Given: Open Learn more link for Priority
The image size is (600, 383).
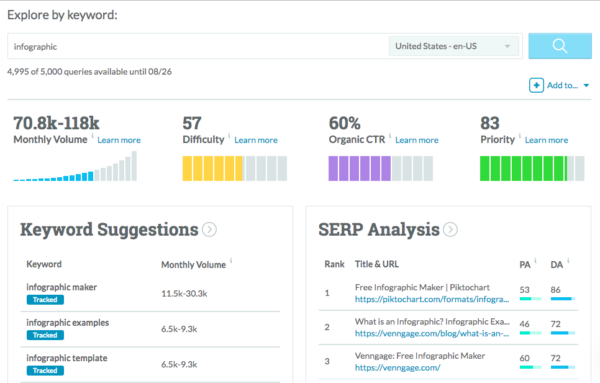Looking at the screenshot, I should tap(546, 140).
